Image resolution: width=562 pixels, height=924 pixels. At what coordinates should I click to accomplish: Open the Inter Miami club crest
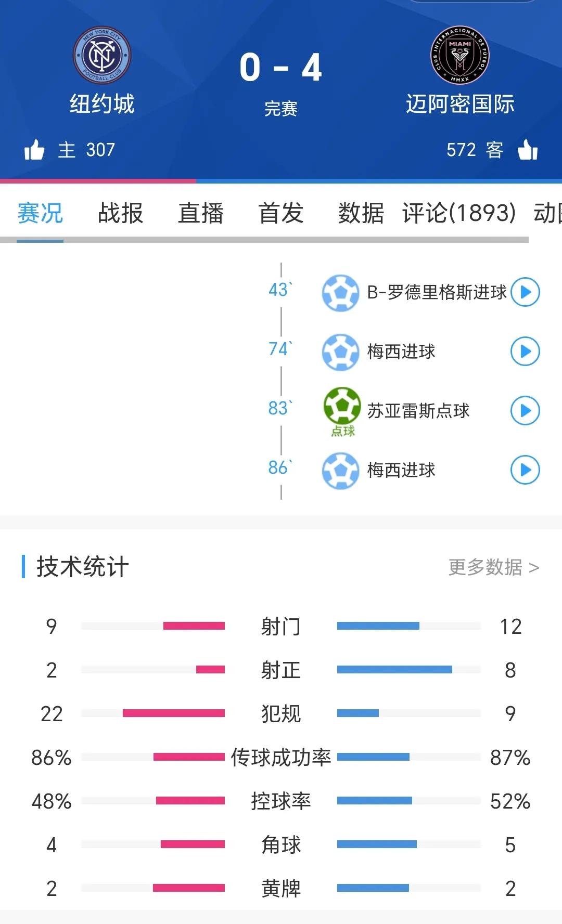[x=460, y=56]
